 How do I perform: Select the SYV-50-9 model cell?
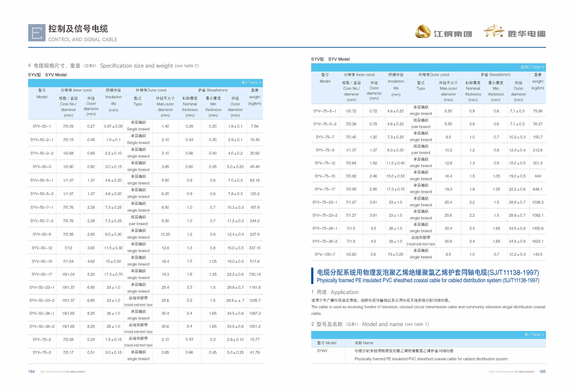[x=42, y=234]
